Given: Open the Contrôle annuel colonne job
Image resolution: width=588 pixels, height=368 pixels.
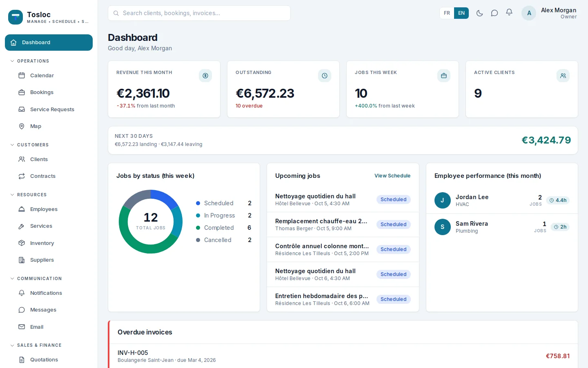Looking at the screenshot, I should click(x=343, y=249).
